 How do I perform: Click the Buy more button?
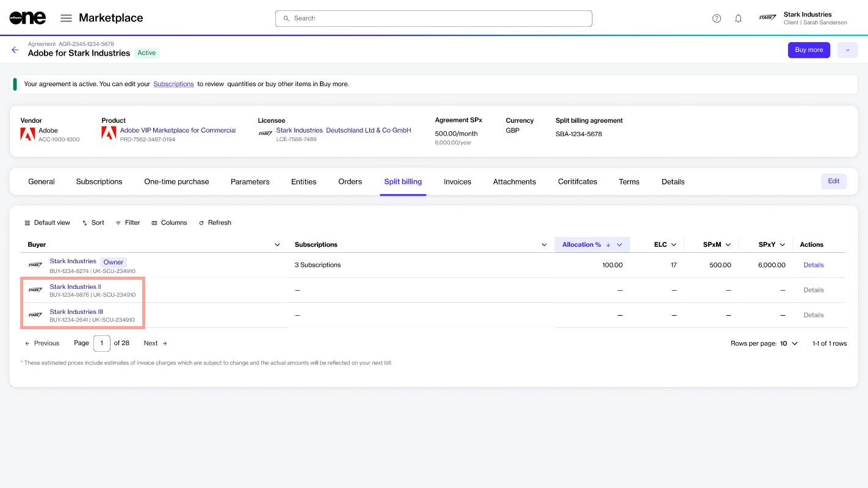pos(808,50)
